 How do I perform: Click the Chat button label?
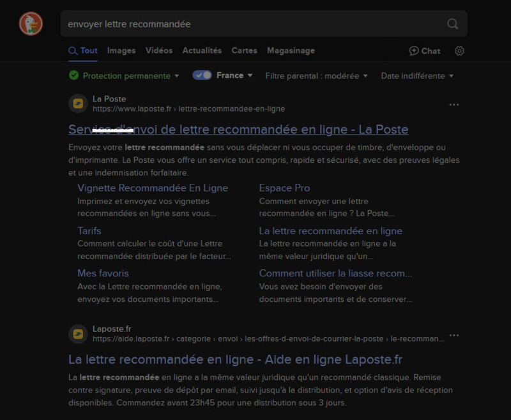431,51
